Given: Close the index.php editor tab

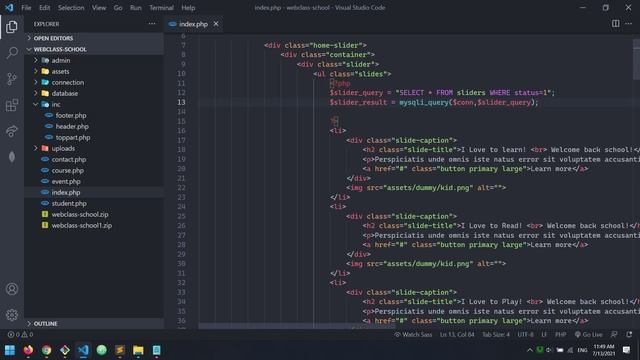Looking at the screenshot, I should [216, 24].
